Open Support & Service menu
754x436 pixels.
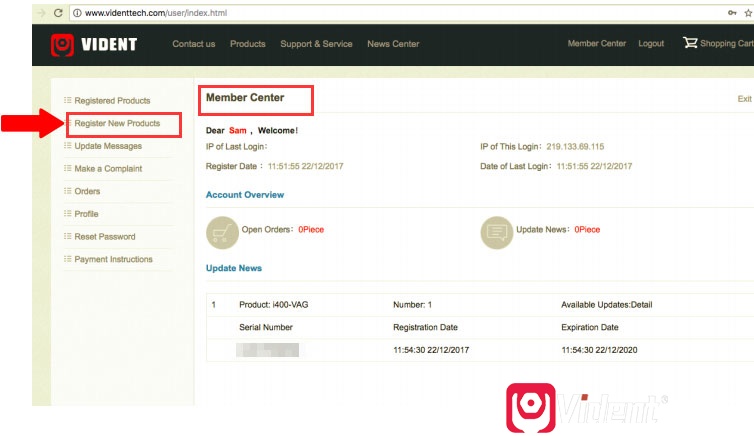(x=316, y=44)
